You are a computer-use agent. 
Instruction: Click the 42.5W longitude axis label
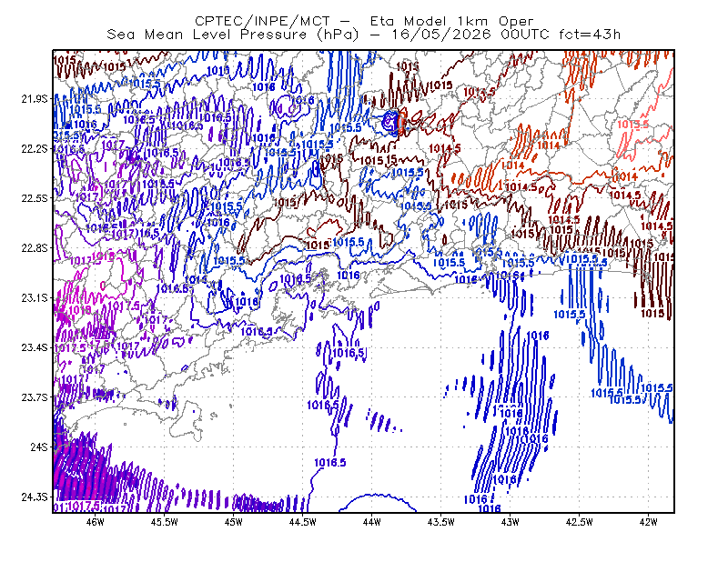click(579, 522)
